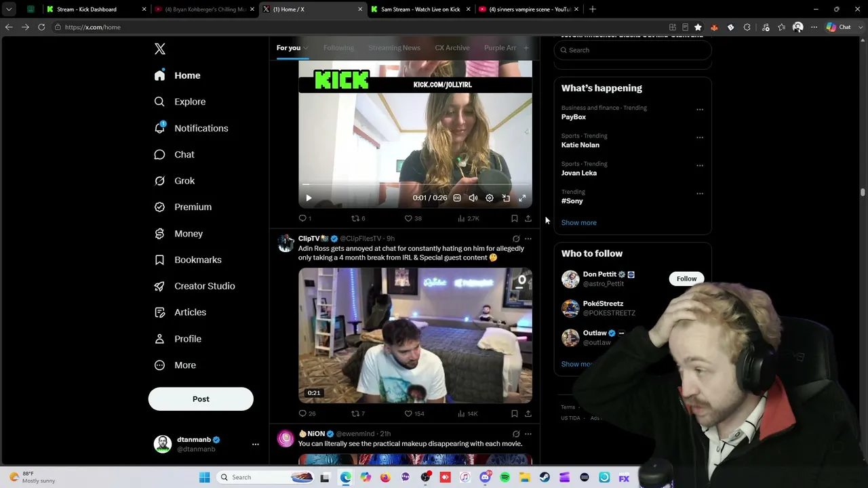868x488 pixels.
Task: Open Articles in the X sidebar
Action: (180, 312)
